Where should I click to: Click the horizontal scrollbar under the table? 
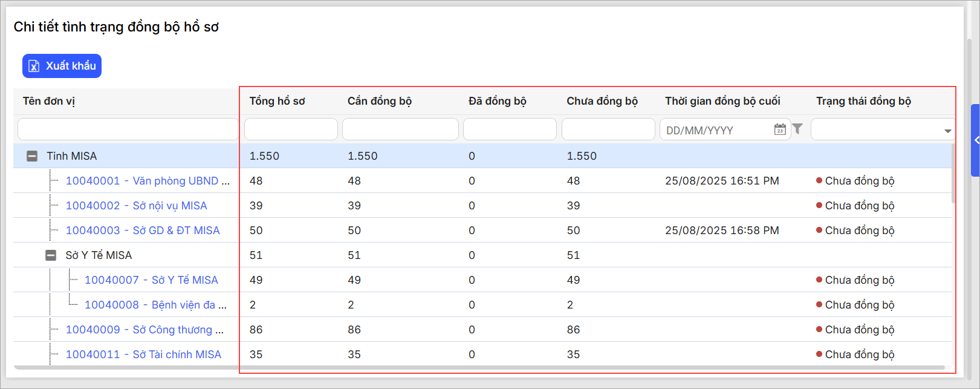[x=478, y=367]
